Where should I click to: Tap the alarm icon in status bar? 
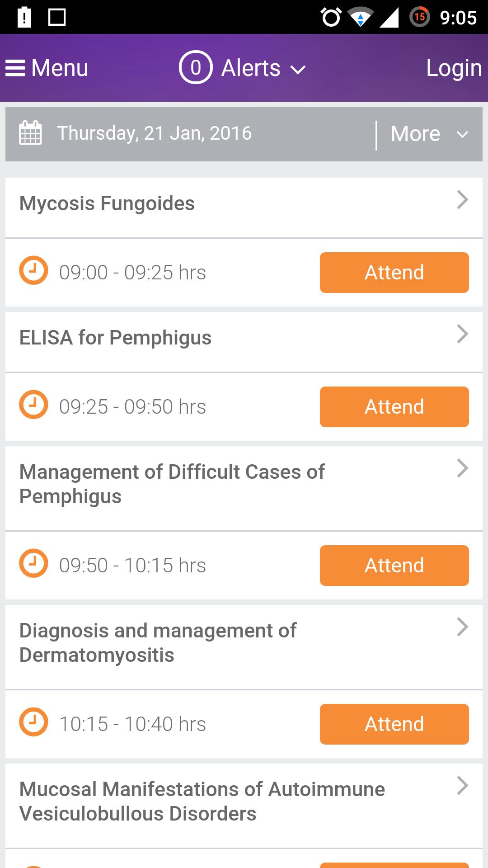[x=331, y=18]
